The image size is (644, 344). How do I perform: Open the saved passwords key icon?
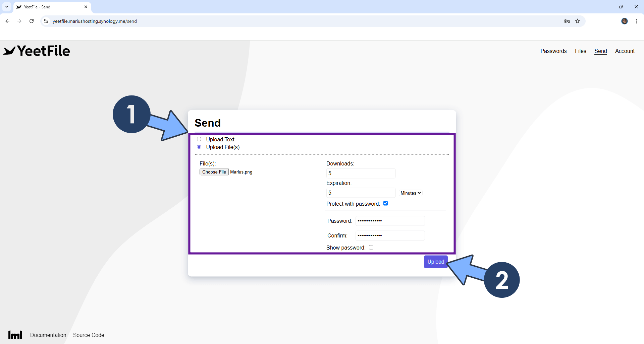click(x=567, y=21)
